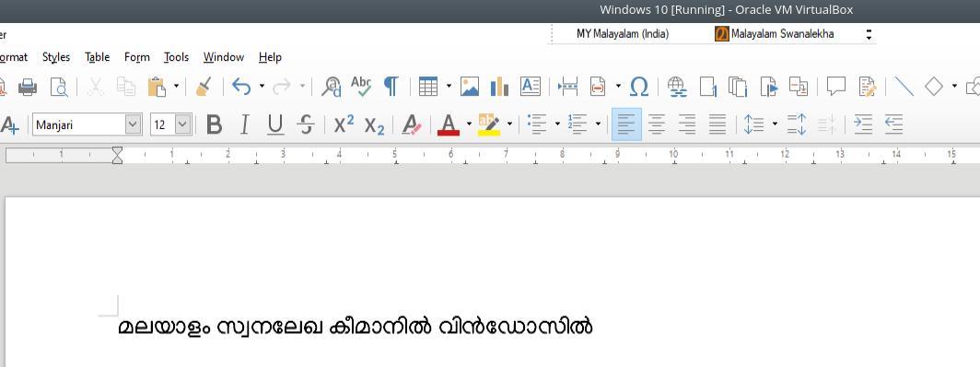Select the diamond basic shape tool
This screenshot has width=980, height=367.
[x=934, y=87]
